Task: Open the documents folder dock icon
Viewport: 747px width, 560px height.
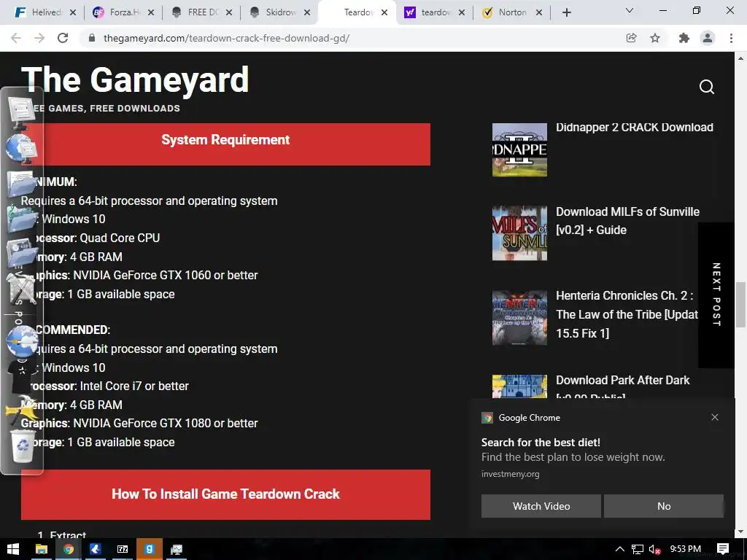Action: point(21,183)
